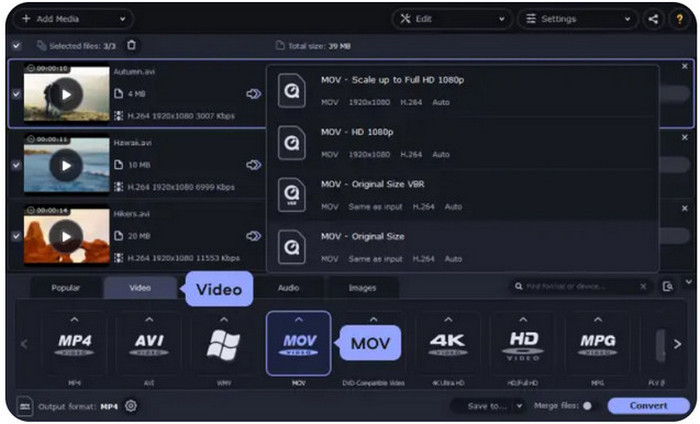Play the Autumn.avi preview
The width and height of the screenshot is (700, 424).
click(66, 94)
